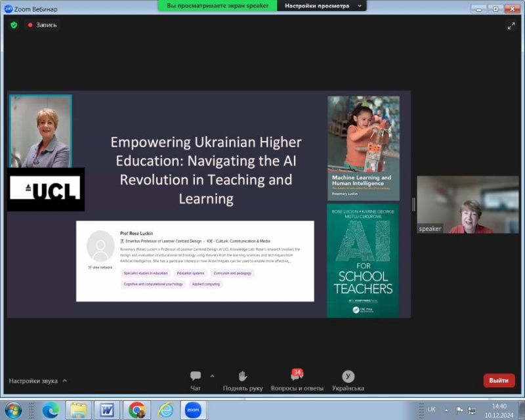Expand the chat options caret

click(x=212, y=376)
